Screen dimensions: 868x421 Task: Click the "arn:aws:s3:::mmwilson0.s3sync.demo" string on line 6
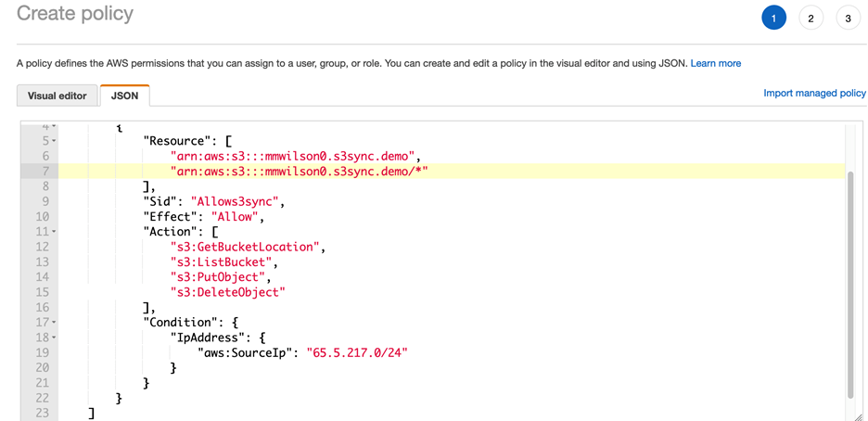(x=293, y=156)
